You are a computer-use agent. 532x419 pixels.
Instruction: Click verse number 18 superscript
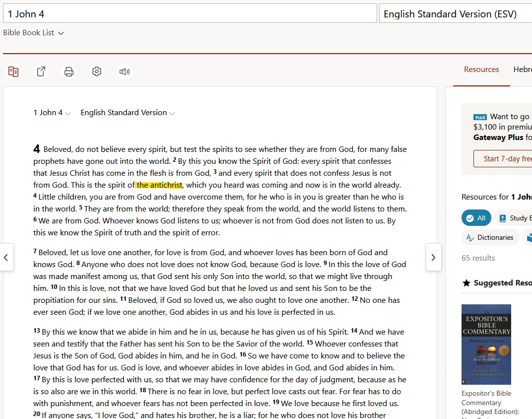pyautogui.click(x=143, y=390)
